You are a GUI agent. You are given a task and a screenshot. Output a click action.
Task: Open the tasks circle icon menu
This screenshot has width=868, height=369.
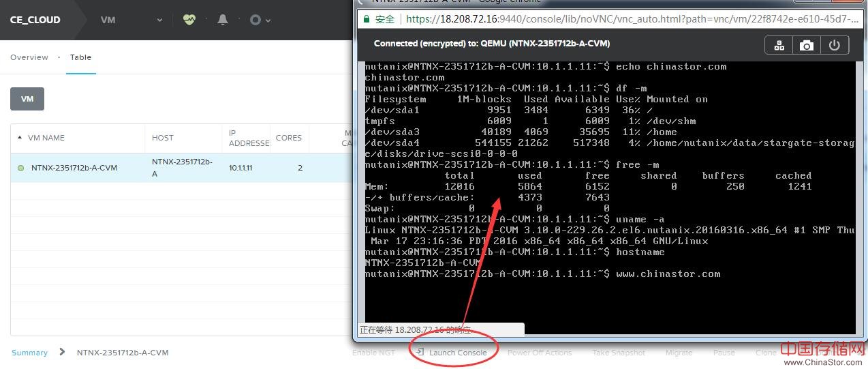coord(256,20)
